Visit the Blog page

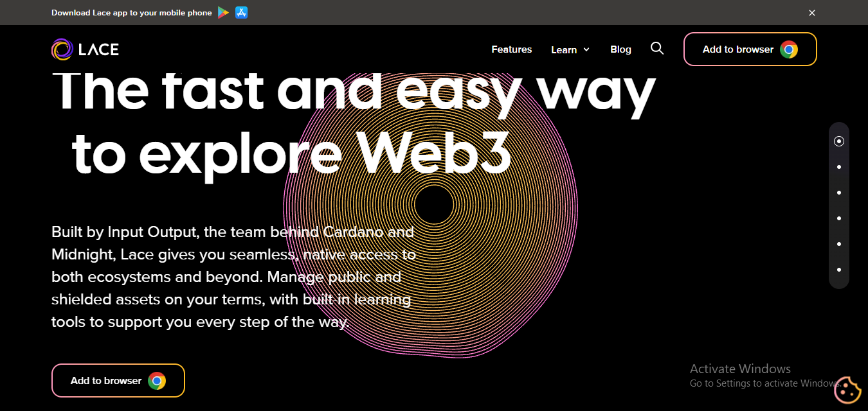[620, 49]
